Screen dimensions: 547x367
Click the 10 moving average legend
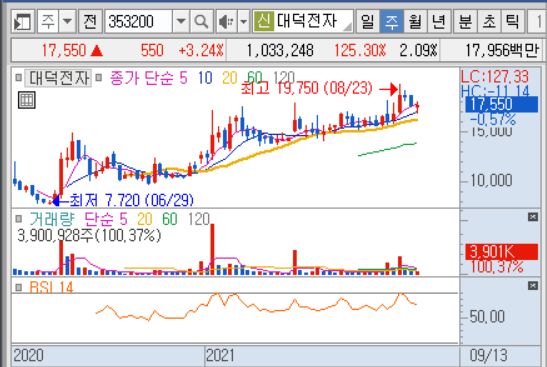pos(205,78)
